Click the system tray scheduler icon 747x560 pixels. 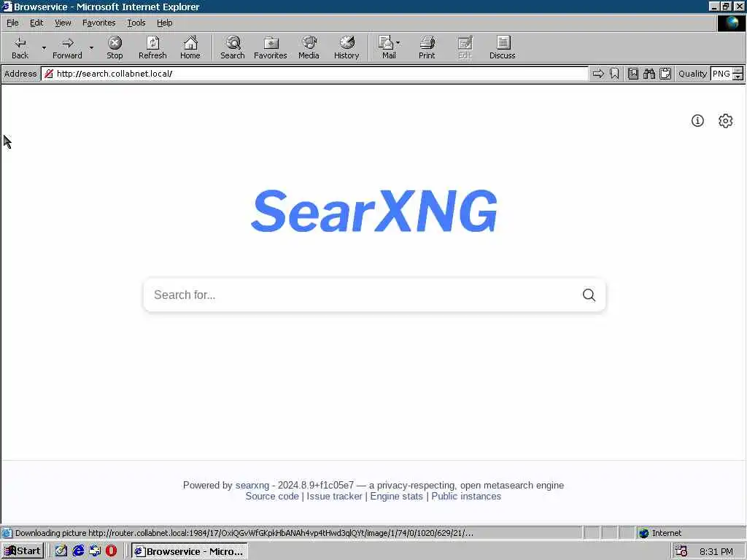pyautogui.click(x=681, y=551)
